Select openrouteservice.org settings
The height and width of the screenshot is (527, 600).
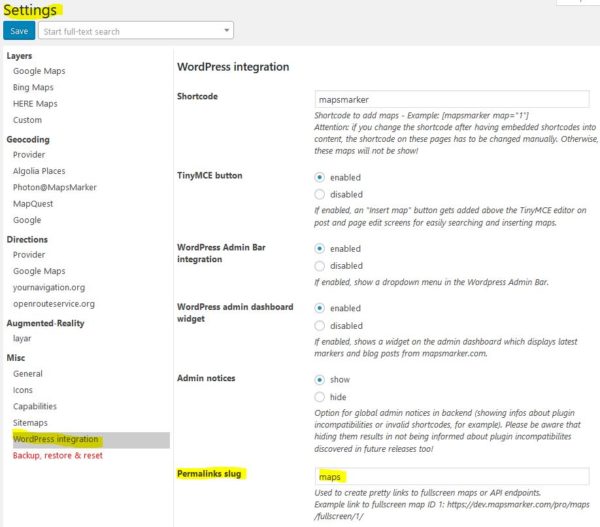tap(54, 304)
